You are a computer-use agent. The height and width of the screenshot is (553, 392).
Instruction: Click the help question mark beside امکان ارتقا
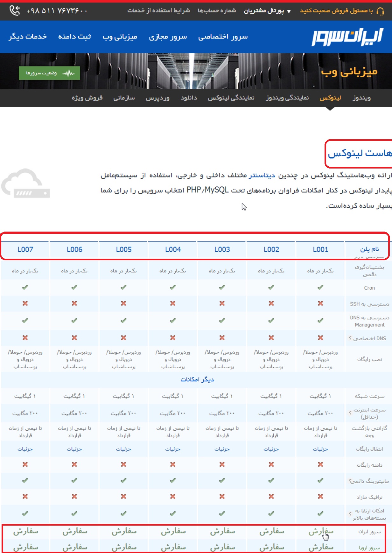pos(350,514)
